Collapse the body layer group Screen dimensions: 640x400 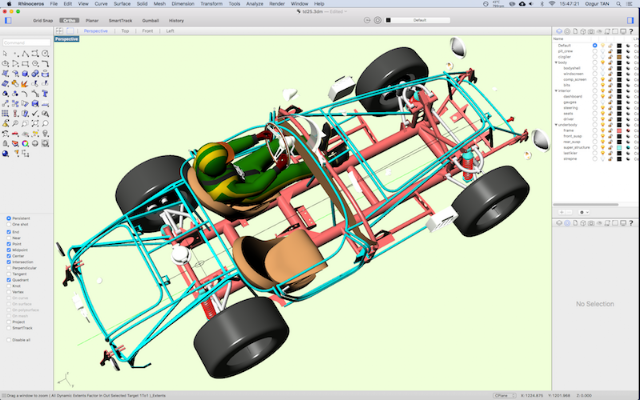pos(556,62)
